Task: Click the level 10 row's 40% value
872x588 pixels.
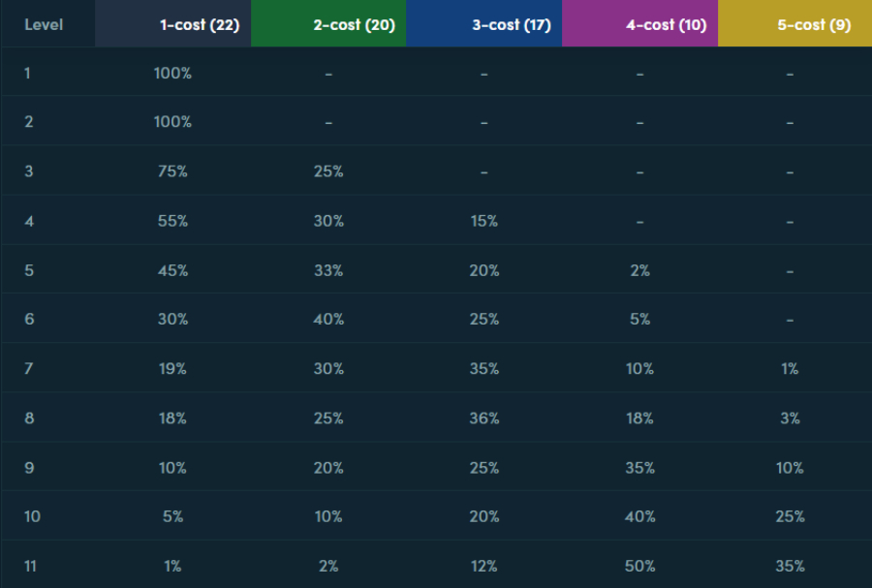Action: point(639,517)
